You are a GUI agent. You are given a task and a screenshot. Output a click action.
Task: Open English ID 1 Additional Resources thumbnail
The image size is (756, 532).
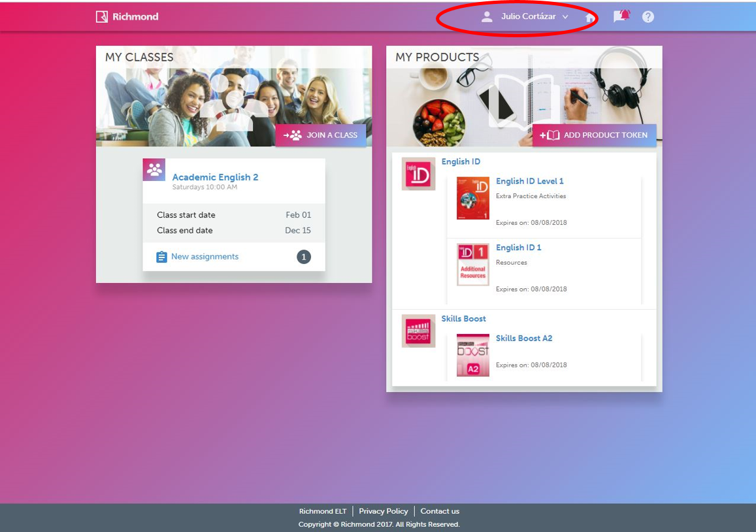click(x=473, y=264)
